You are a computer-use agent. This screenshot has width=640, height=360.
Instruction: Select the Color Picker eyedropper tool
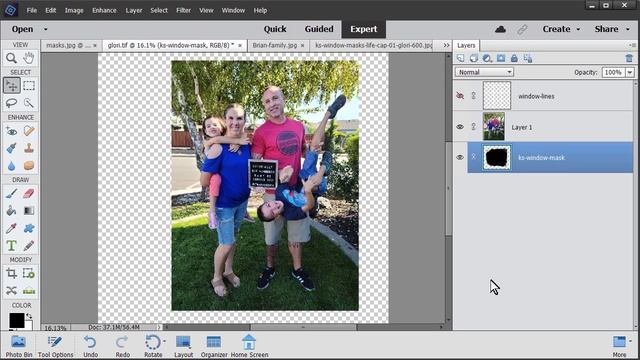11,228
